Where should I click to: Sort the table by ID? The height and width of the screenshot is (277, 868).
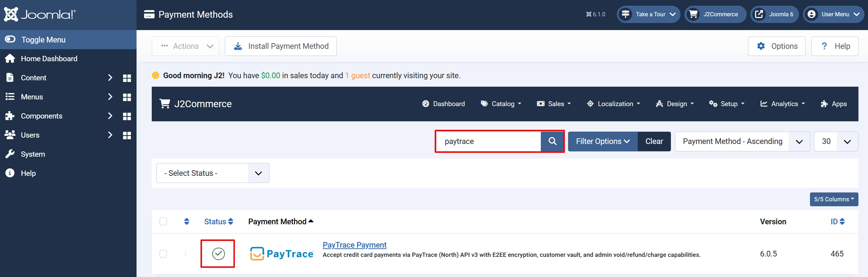(838, 221)
